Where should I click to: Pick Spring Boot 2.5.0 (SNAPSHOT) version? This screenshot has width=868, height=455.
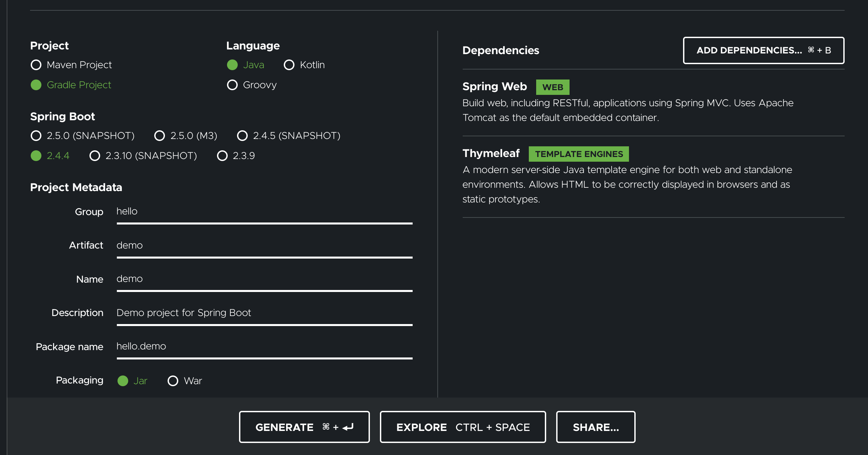tap(36, 136)
